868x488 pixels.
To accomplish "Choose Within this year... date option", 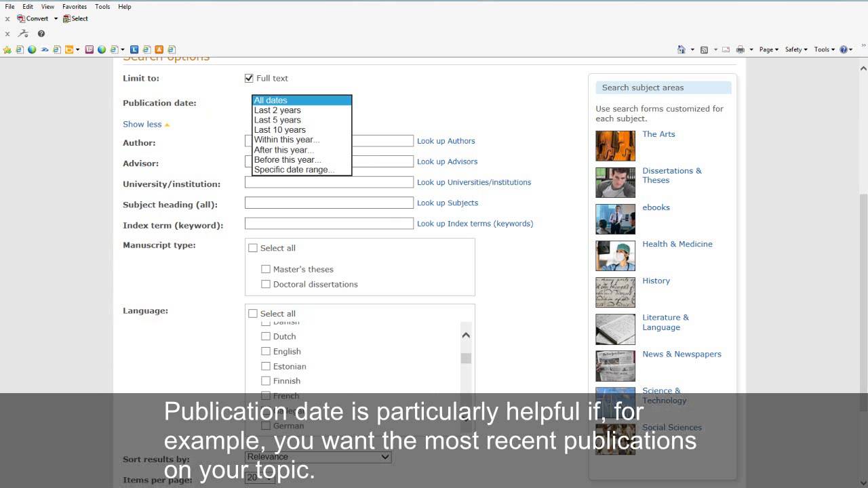I will (302, 140).
